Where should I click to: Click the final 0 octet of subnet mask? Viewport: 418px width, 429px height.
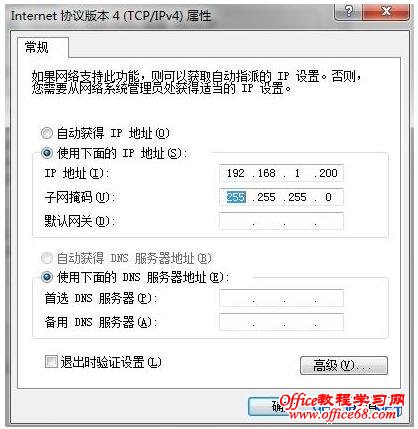[x=328, y=197]
